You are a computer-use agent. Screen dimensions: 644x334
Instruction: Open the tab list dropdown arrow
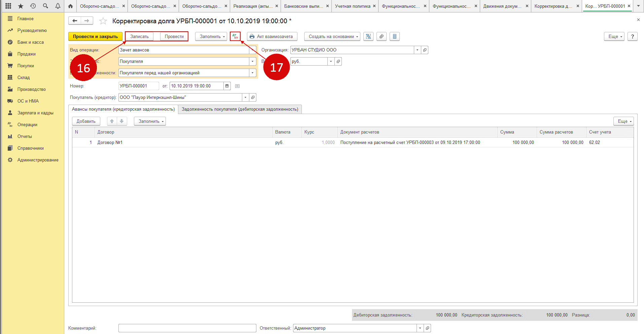(x=638, y=6)
